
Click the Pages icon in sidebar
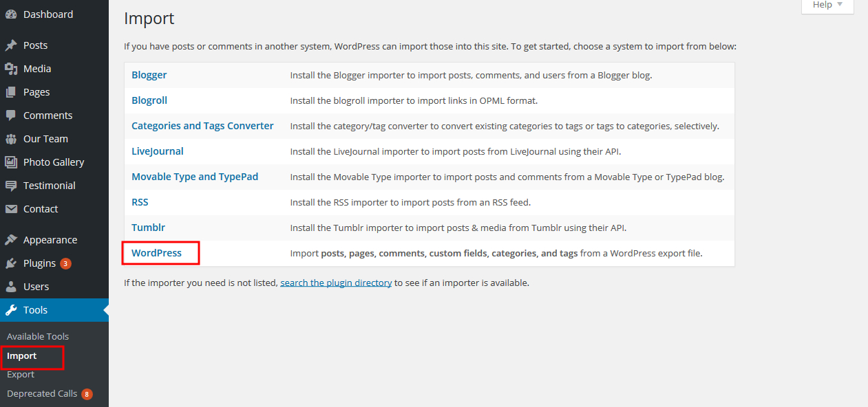11,92
